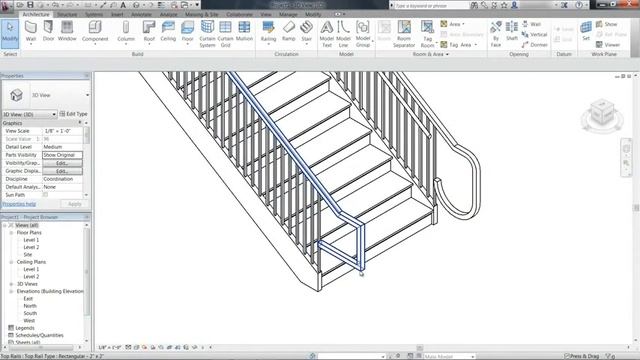
Task: Pick the Mullion tool
Action: point(244,31)
